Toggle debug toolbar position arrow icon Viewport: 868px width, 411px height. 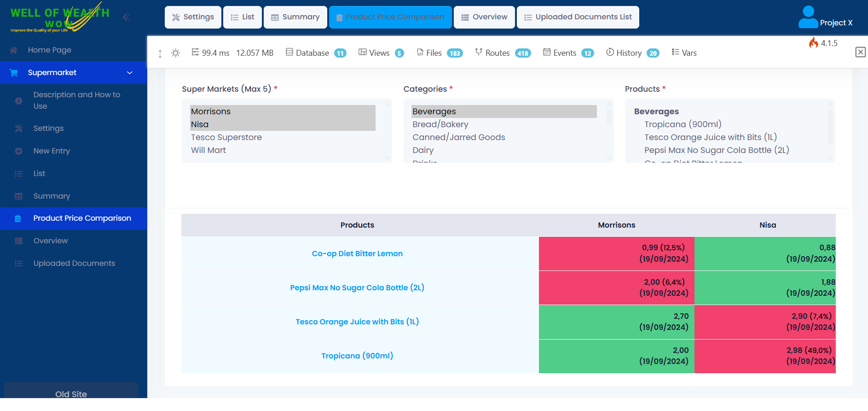pos(160,53)
